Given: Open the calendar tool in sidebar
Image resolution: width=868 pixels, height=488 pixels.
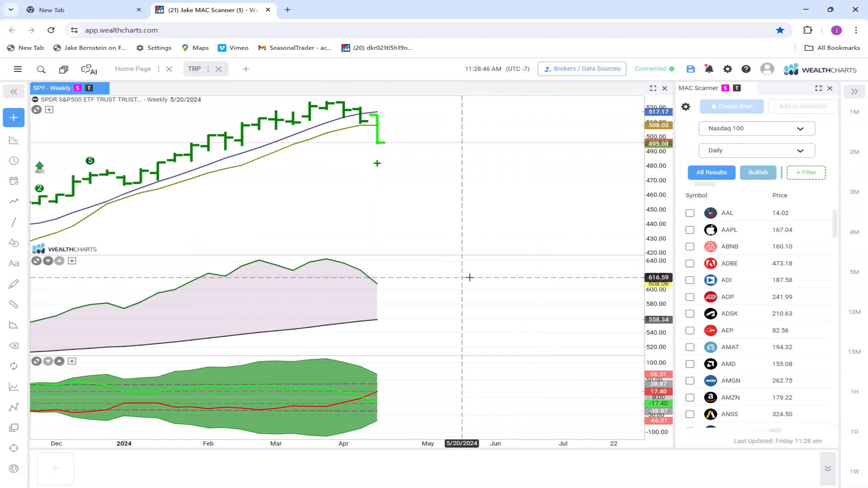Looking at the screenshot, I should (x=14, y=181).
